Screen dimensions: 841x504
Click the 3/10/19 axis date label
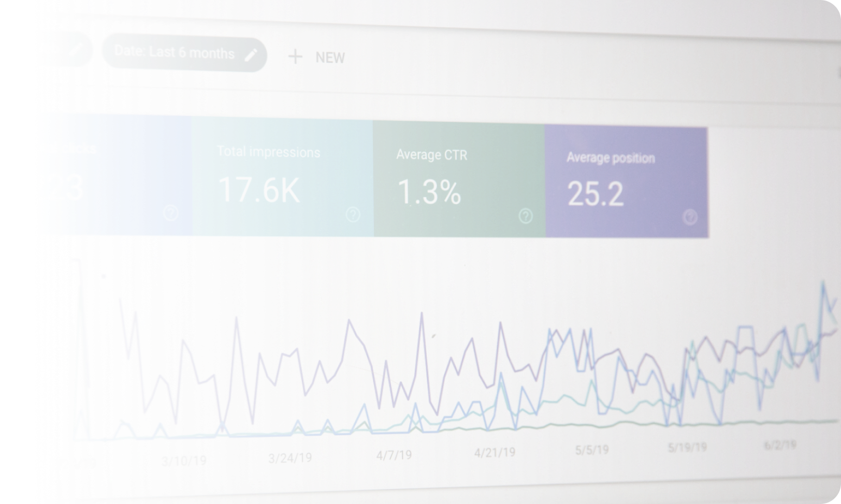(184, 461)
